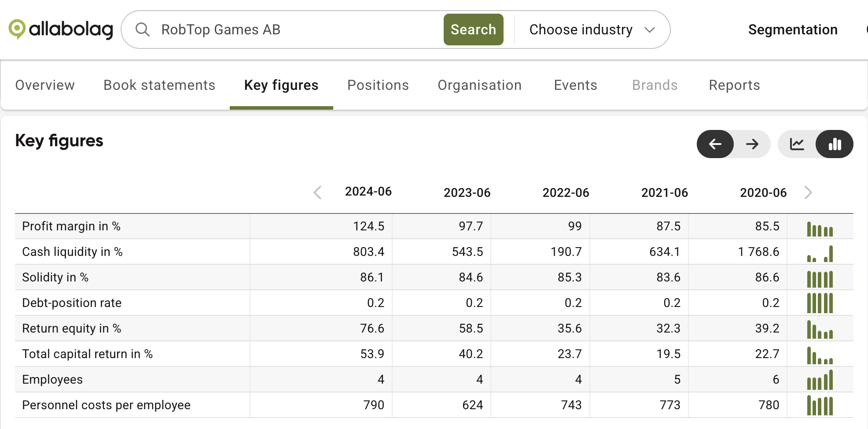
Task: Click the Return equity in % row label
Action: point(72,329)
